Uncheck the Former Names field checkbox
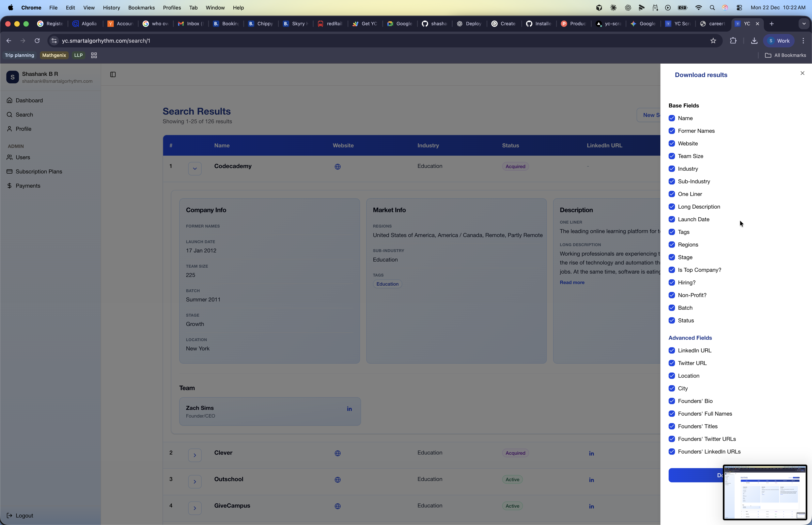This screenshot has height=525, width=812. 672,131
